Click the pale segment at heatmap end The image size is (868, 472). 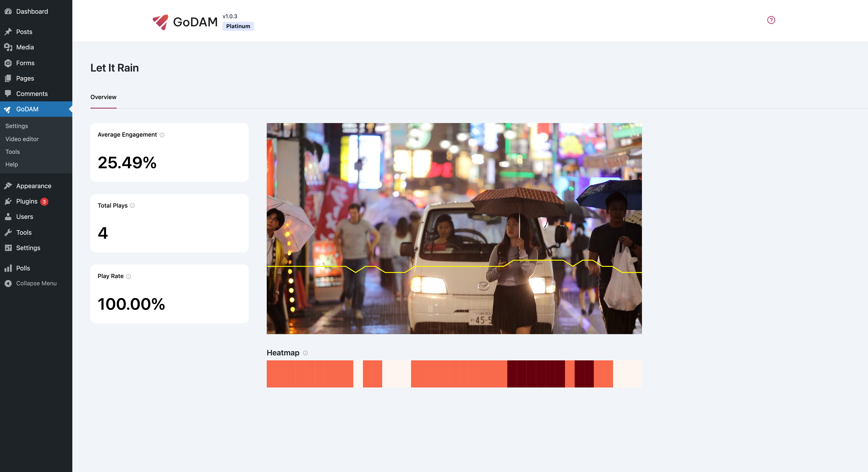tap(627, 374)
